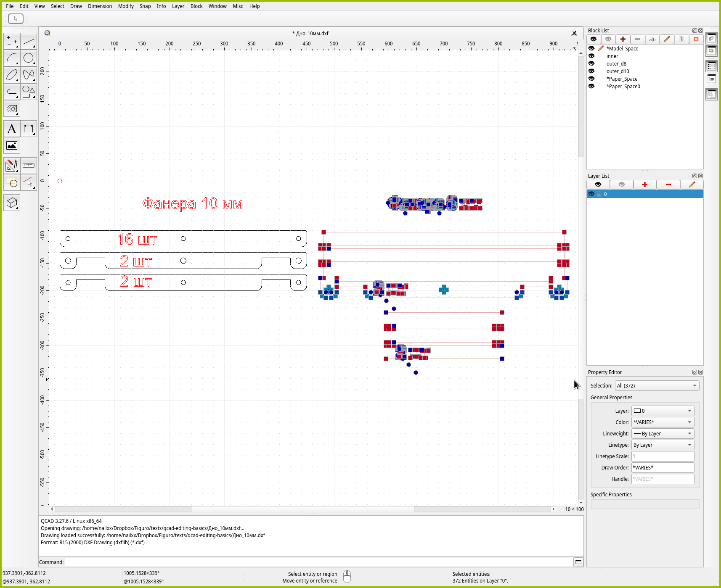Open the Insert Image tool

[x=12, y=146]
